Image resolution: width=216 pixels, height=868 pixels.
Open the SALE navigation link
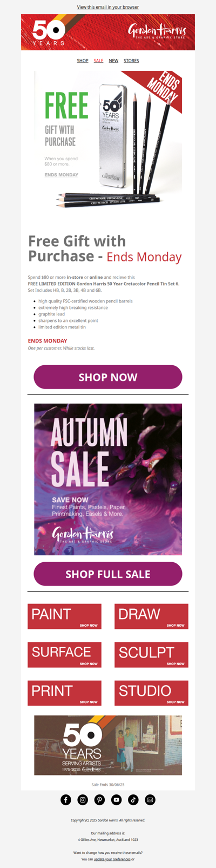coord(98,61)
